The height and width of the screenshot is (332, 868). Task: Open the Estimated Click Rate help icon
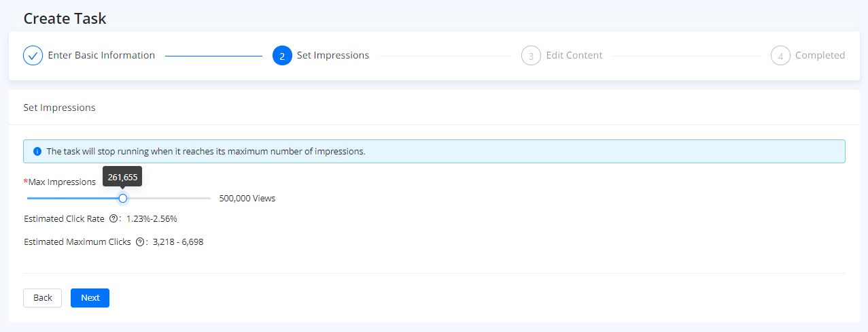point(114,219)
